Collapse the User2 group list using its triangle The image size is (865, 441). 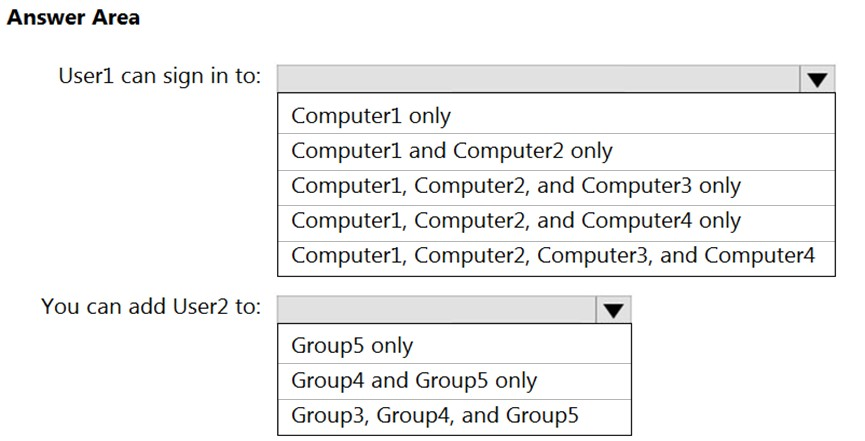click(613, 310)
